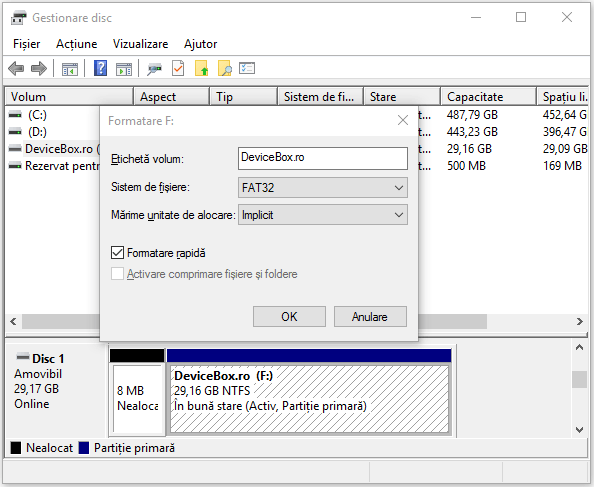
Task: Select the (D:) volume drive icon
Action: click(x=15, y=131)
